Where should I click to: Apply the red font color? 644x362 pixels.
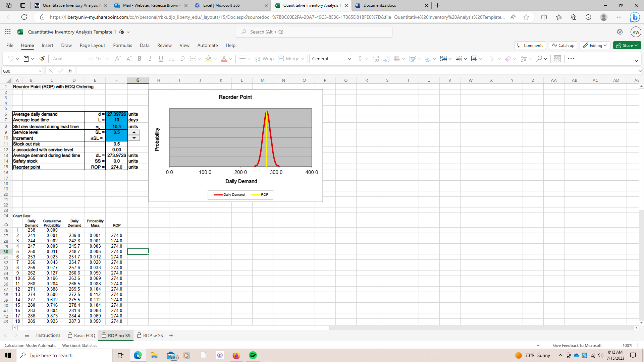[224, 59]
